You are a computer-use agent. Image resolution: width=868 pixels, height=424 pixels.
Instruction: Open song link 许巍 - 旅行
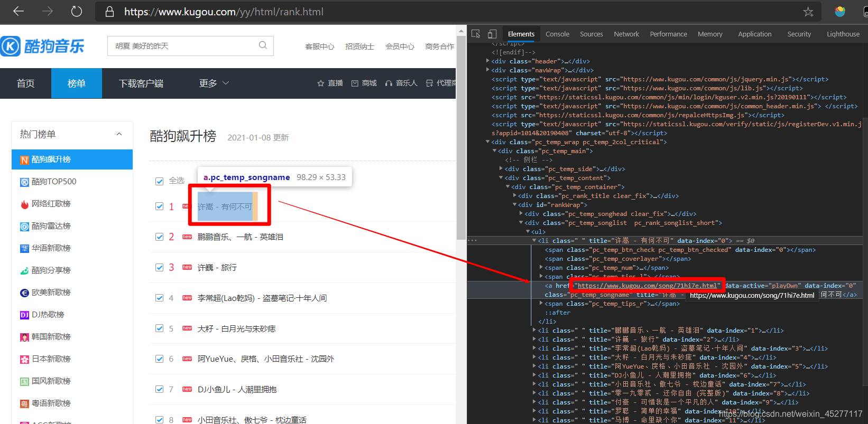click(x=217, y=268)
